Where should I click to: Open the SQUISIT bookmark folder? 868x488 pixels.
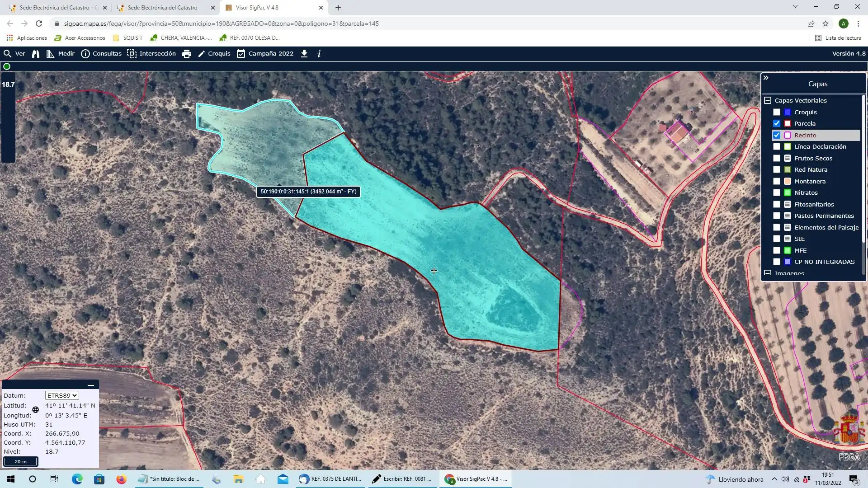pyautogui.click(x=128, y=38)
